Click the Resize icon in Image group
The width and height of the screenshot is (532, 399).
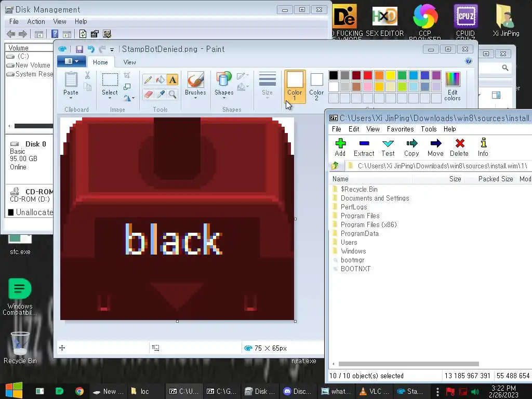point(127,87)
